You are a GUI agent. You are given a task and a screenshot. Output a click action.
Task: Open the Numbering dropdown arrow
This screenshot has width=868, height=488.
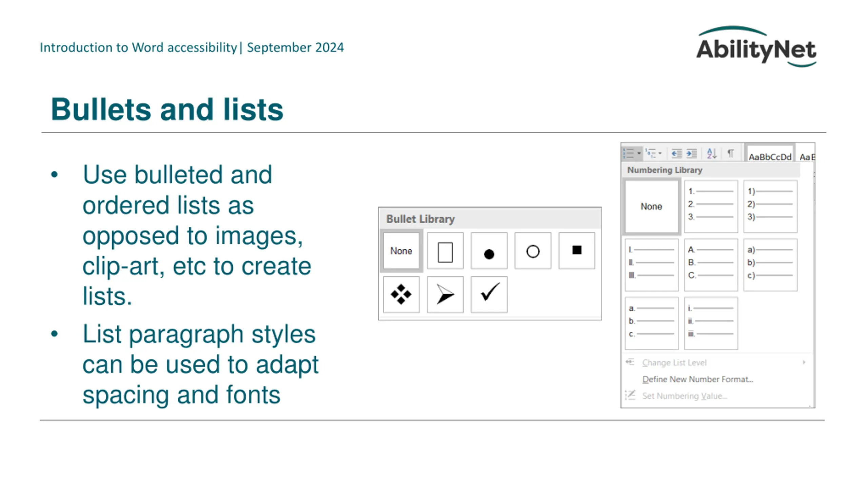639,154
